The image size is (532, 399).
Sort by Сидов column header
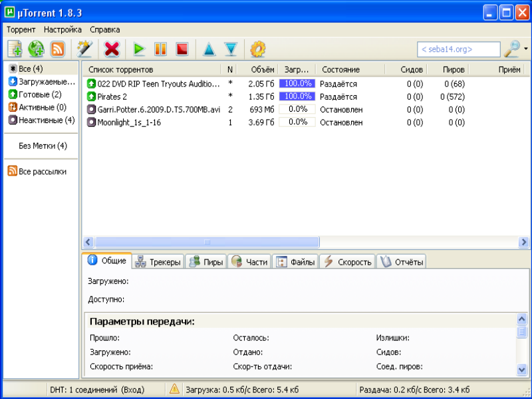[406, 70]
